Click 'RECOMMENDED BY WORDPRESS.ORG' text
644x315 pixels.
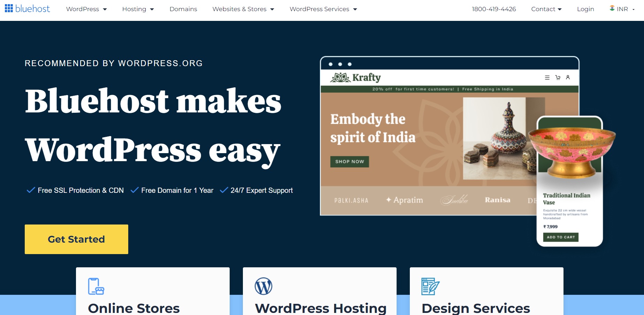tap(114, 63)
